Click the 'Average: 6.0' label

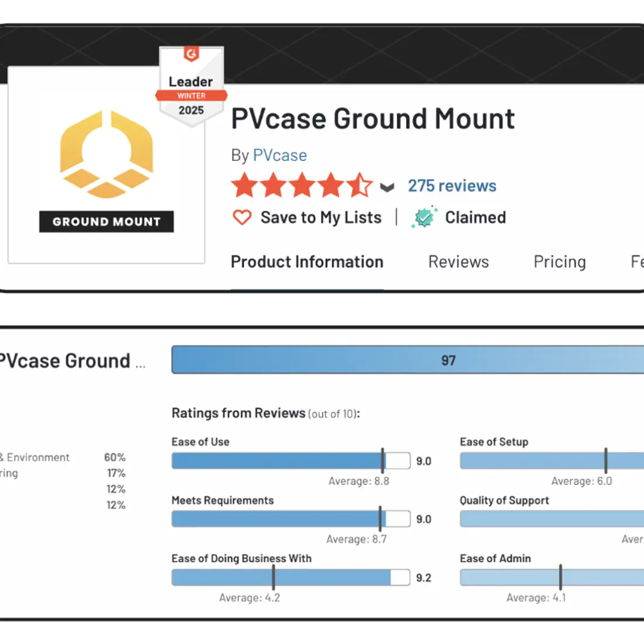[581, 481]
